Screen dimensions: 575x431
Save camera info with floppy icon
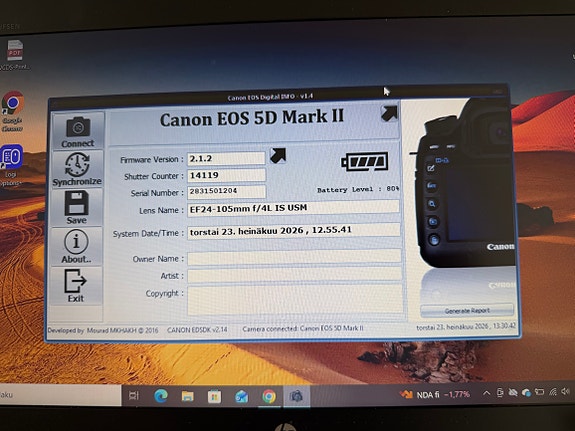(77, 207)
